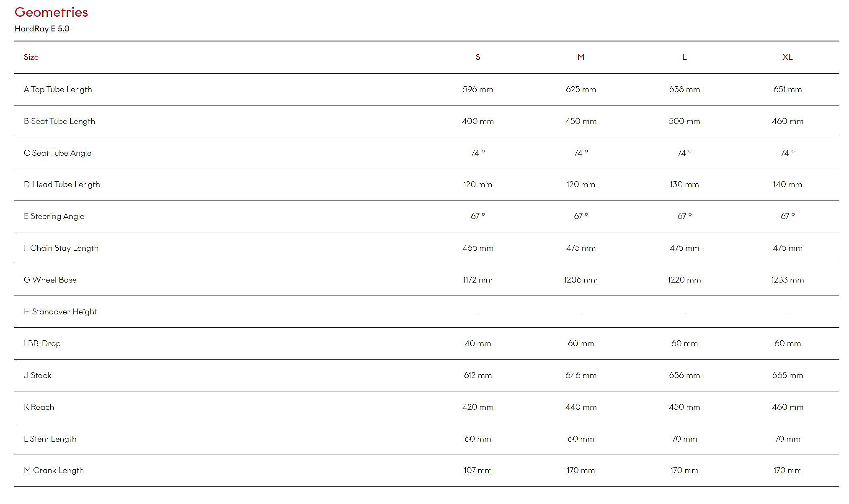Click the G Wheel Base row label
Viewport: 849px width, 504px height.
point(50,280)
